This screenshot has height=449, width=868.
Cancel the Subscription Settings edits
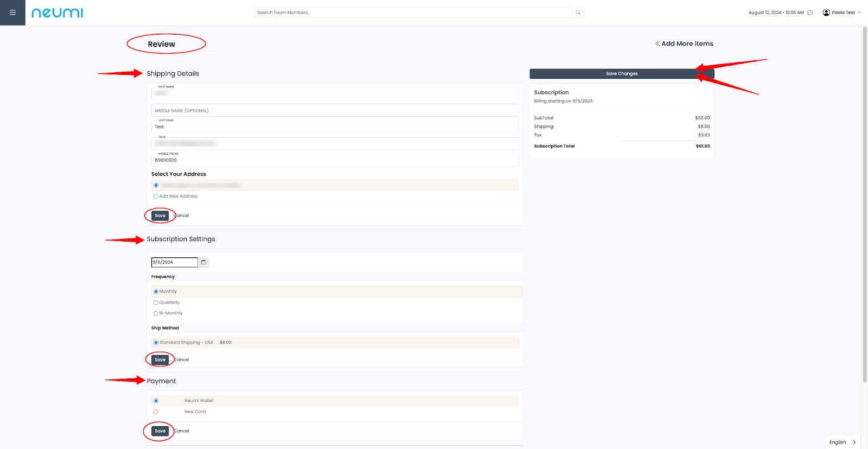click(182, 360)
